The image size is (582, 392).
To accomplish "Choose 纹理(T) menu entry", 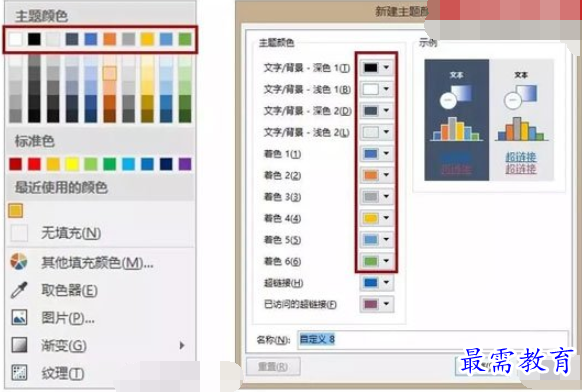I will point(63,373).
